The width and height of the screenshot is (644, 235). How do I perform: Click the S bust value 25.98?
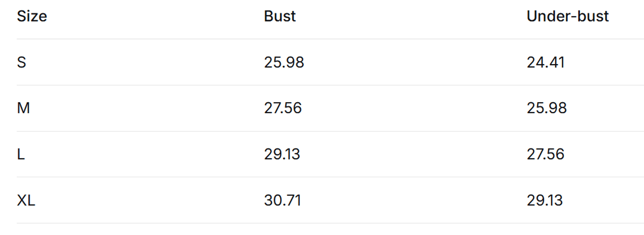click(x=284, y=62)
